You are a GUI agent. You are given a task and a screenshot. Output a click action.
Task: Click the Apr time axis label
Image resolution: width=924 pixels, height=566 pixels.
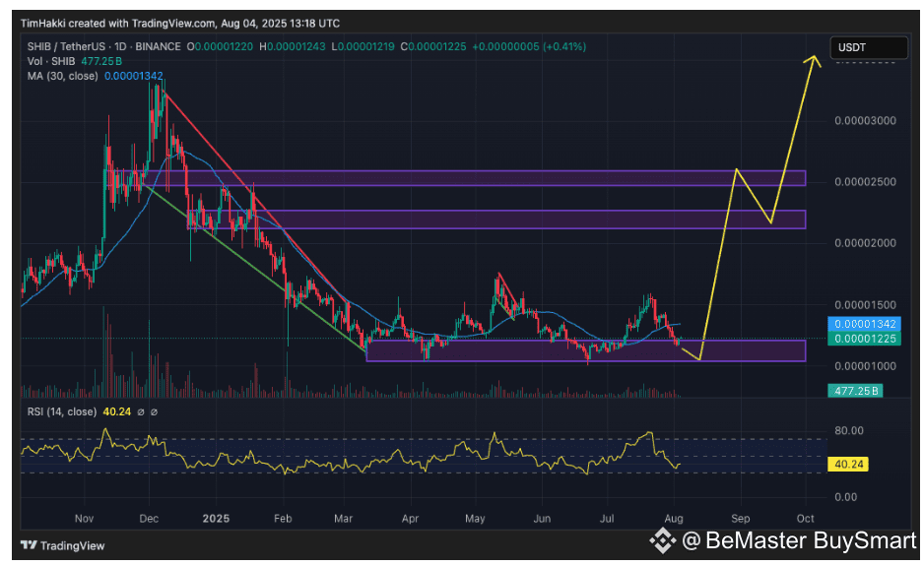(410, 519)
